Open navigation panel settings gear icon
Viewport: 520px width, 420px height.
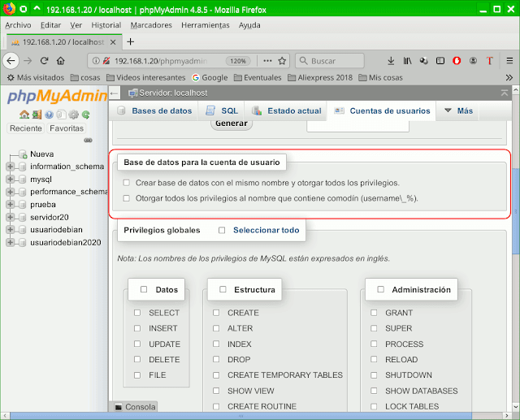point(74,115)
